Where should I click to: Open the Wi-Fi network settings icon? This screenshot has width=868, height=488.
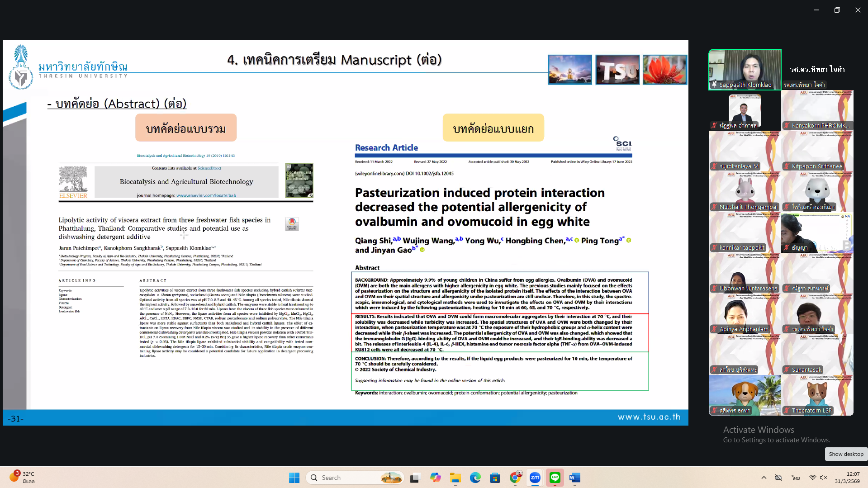coord(812,478)
